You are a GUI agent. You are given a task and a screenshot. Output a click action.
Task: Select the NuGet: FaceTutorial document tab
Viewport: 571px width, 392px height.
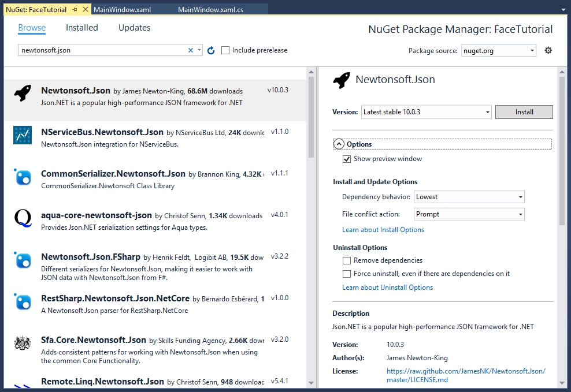36,9
